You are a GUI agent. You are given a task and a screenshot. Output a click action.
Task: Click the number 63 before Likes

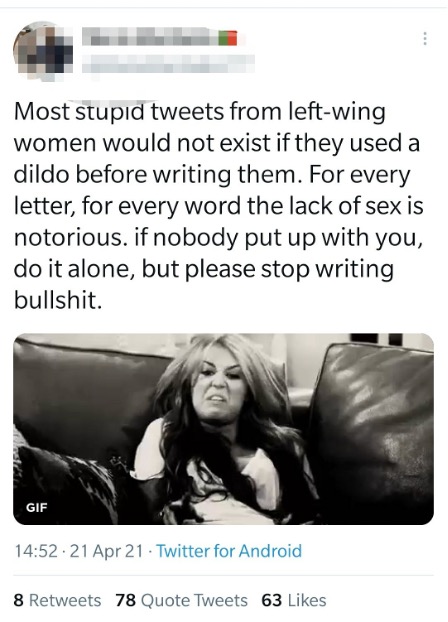pyautogui.click(x=271, y=600)
